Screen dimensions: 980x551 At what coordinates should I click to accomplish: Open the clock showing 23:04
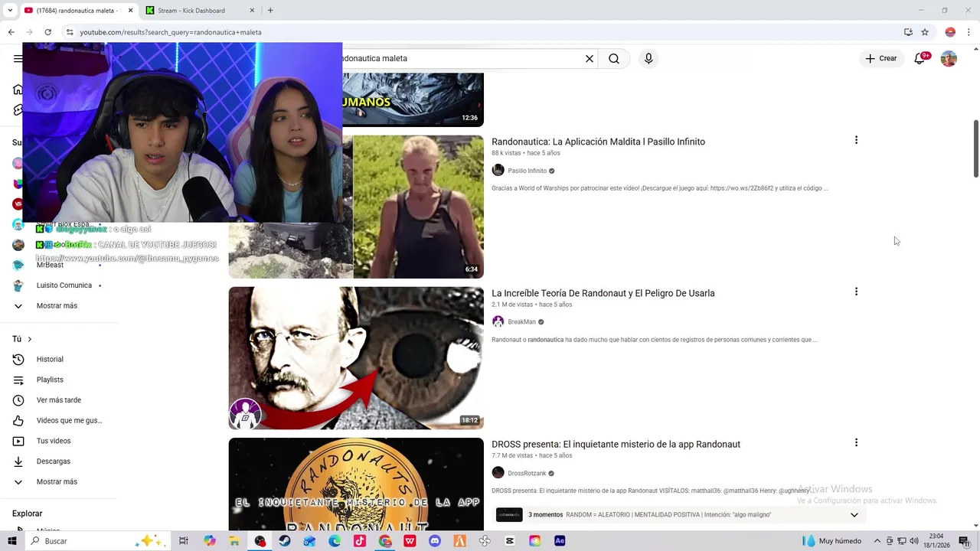pyautogui.click(x=936, y=541)
